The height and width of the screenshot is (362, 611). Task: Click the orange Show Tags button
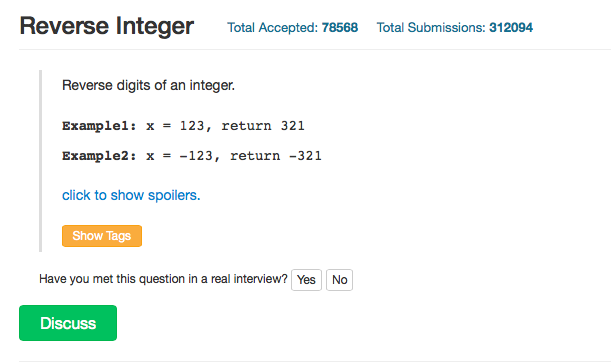[102, 236]
